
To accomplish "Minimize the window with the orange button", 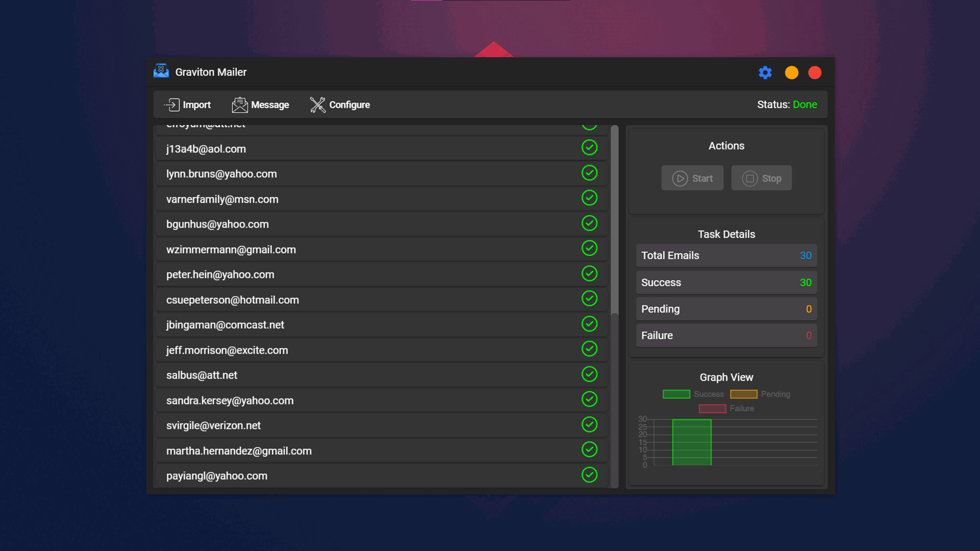I will point(792,73).
